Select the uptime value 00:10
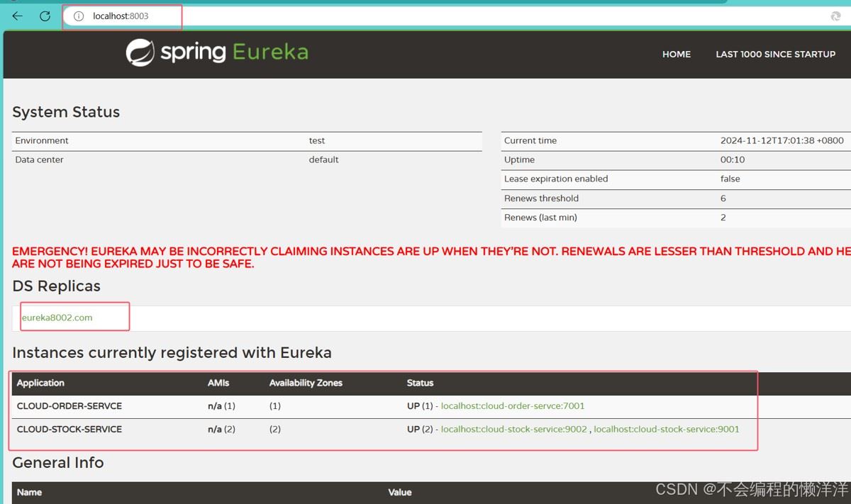This screenshot has height=504, width=851. point(733,159)
